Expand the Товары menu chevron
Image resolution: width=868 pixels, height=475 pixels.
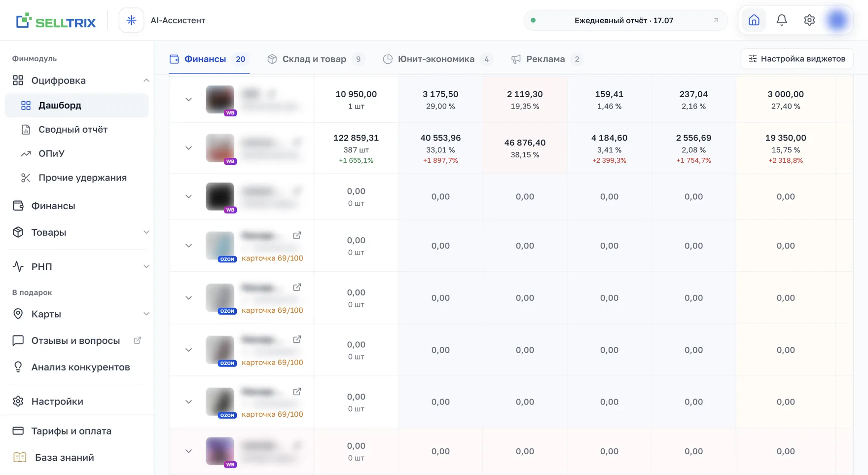pyautogui.click(x=146, y=232)
